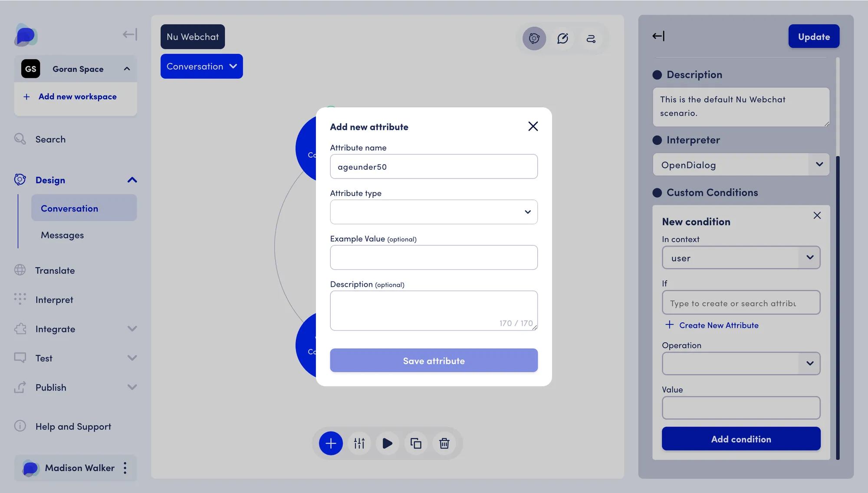Image resolution: width=868 pixels, height=493 pixels.
Task: Click the Save attribute button
Action: pos(434,360)
